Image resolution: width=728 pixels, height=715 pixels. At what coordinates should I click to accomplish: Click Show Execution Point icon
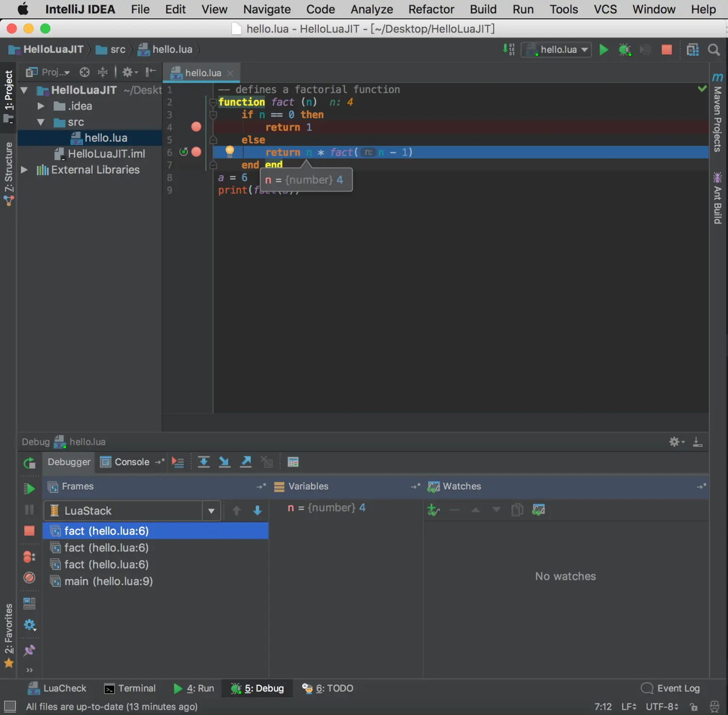178,462
